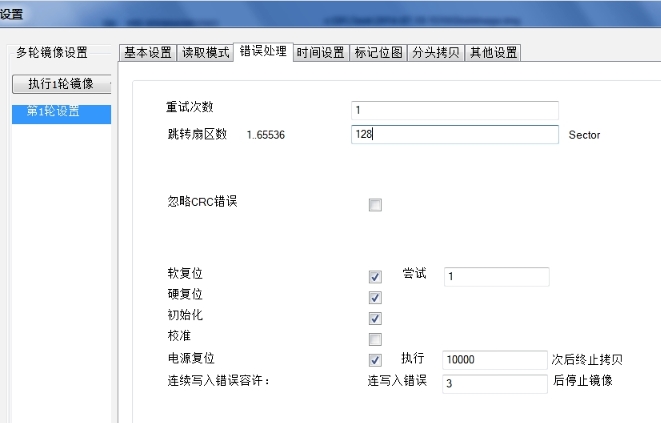The image size is (661, 423).
Task: Click the 重试次数 input field
Action: [454, 110]
